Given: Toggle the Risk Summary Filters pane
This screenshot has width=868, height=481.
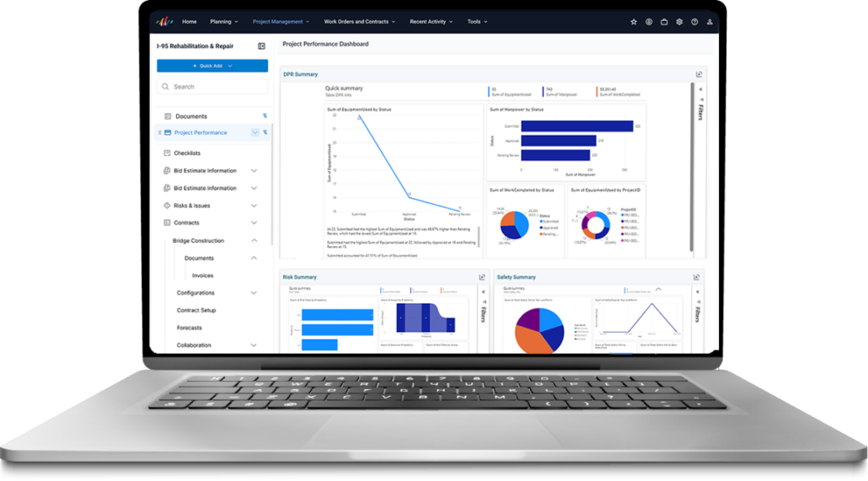Looking at the screenshot, I should tap(483, 313).
